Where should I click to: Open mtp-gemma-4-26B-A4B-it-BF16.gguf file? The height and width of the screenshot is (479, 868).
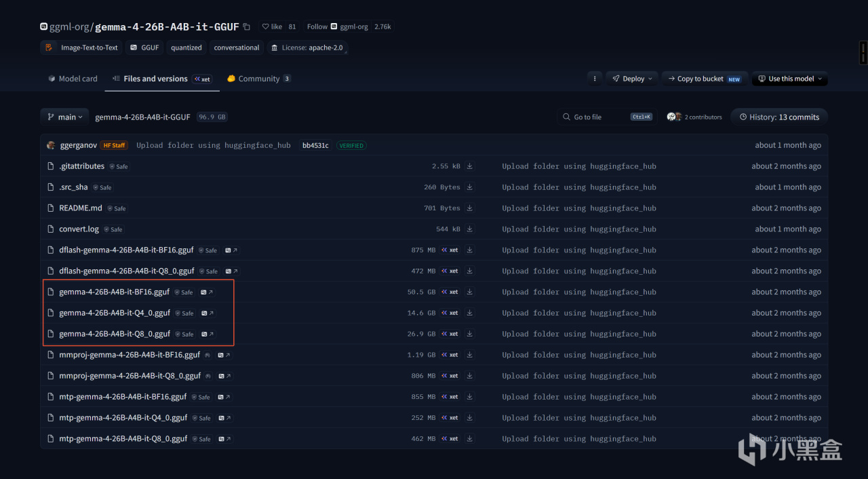[x=123, y=397]
